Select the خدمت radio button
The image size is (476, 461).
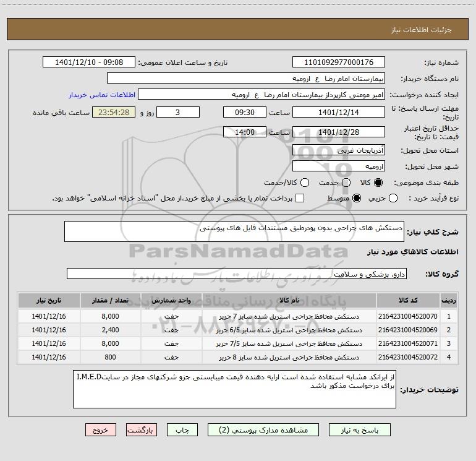coord(346,183)
